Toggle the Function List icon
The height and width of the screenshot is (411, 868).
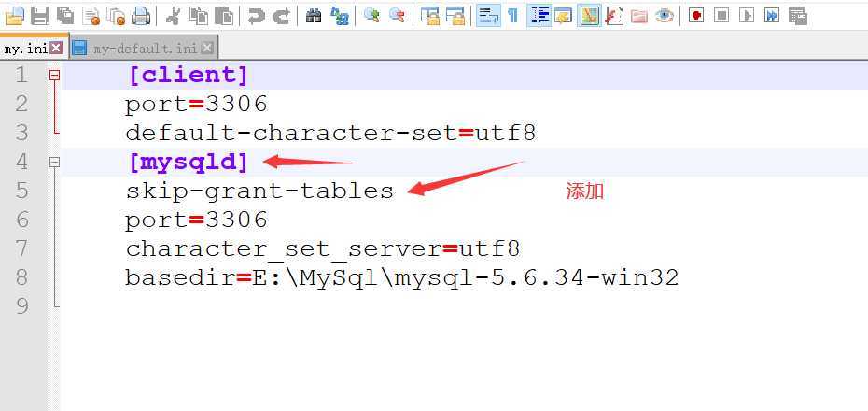click(614, 16)
